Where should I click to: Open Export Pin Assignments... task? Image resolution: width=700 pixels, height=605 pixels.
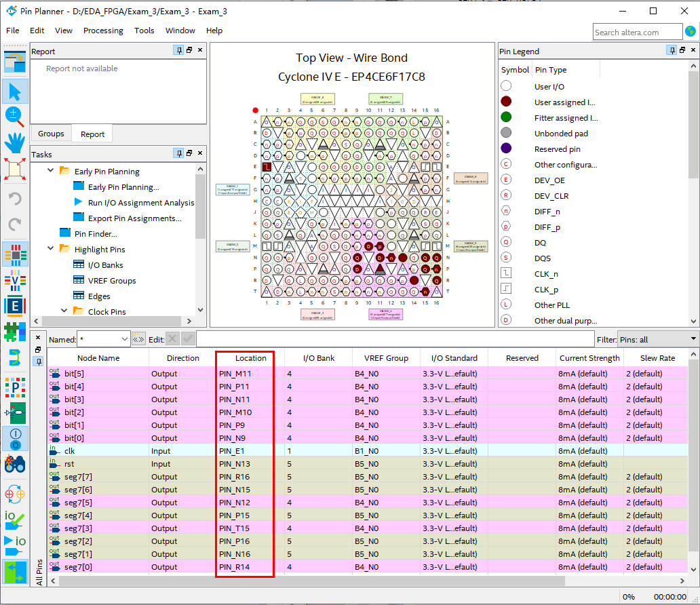tap(135, 218)
